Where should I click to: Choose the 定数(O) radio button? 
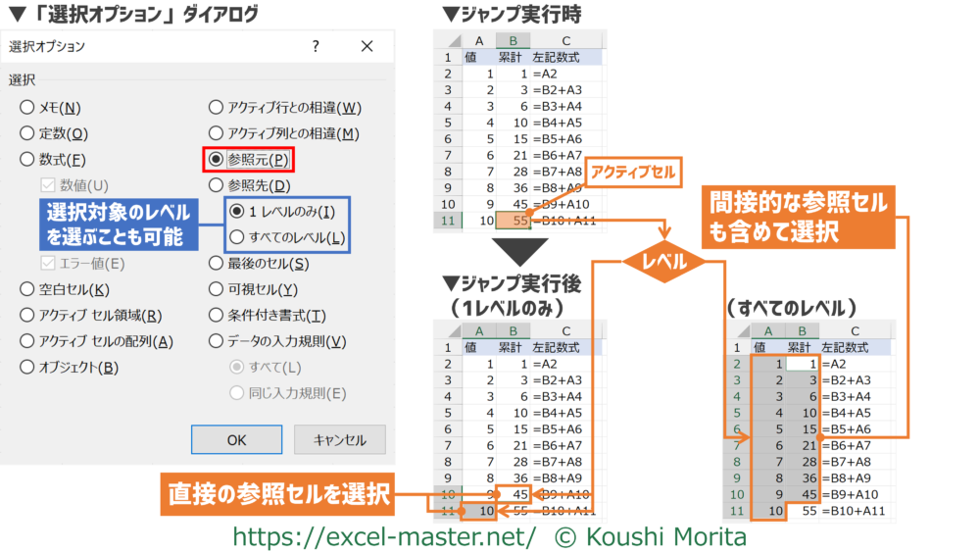27,133
